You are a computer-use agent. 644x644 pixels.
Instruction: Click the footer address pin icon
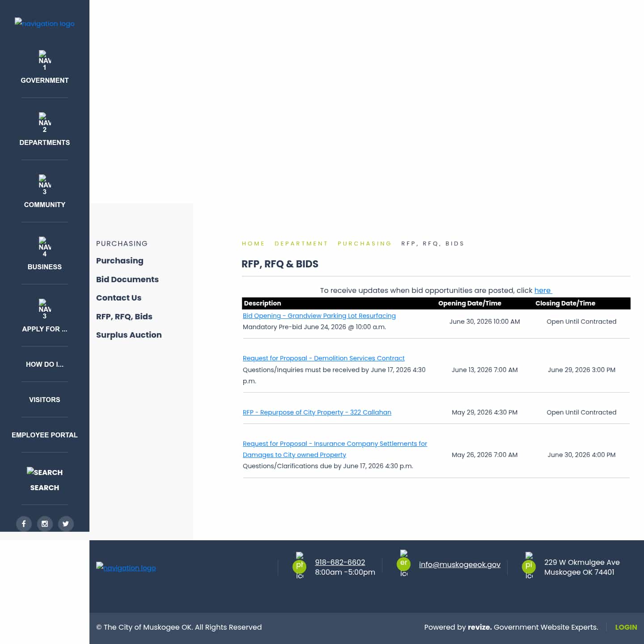(x=529, y=566)
